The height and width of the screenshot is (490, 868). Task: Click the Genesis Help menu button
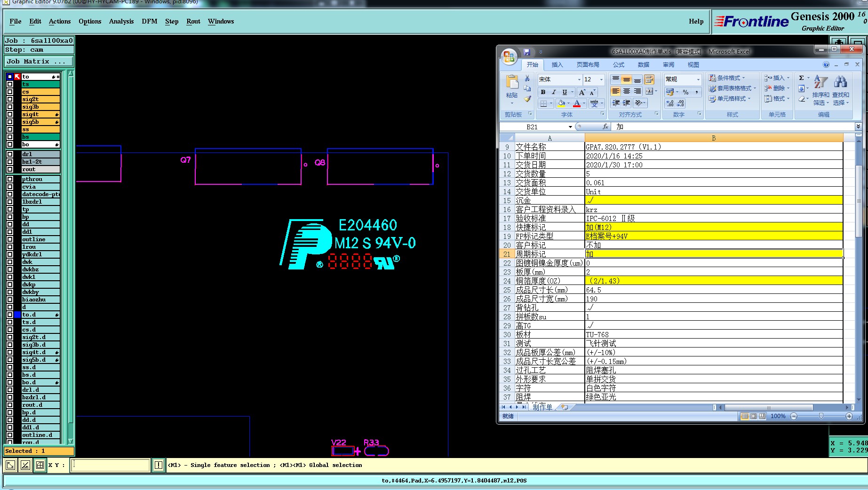click(x=696, y=21)
